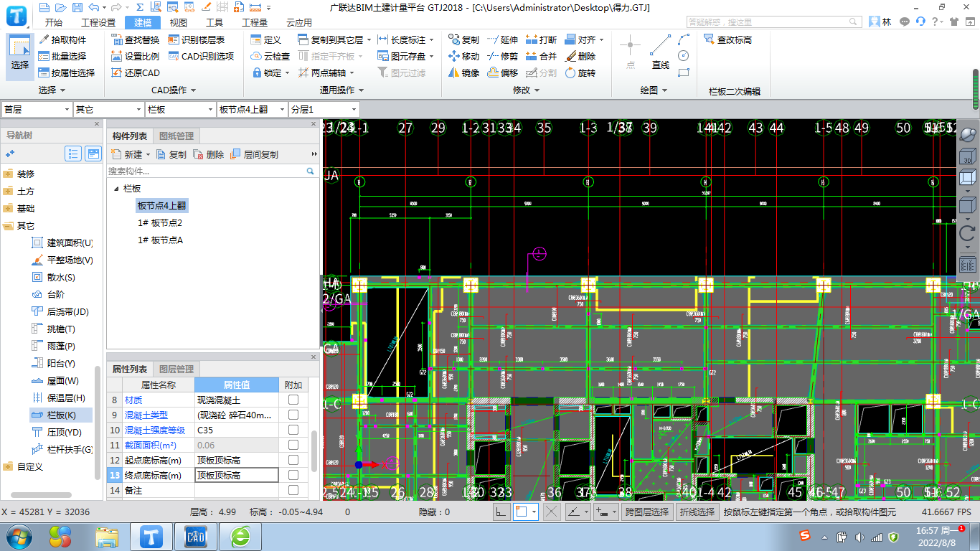This screenshot has height=551, width=980.
Task: Click the 批量选择 tool
Action: coord(62,56)
